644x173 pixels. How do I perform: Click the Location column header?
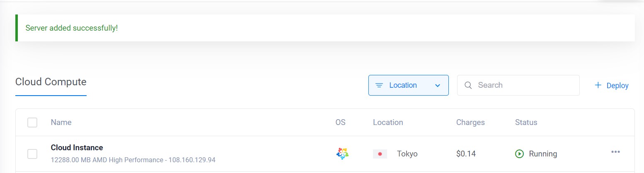388,123
